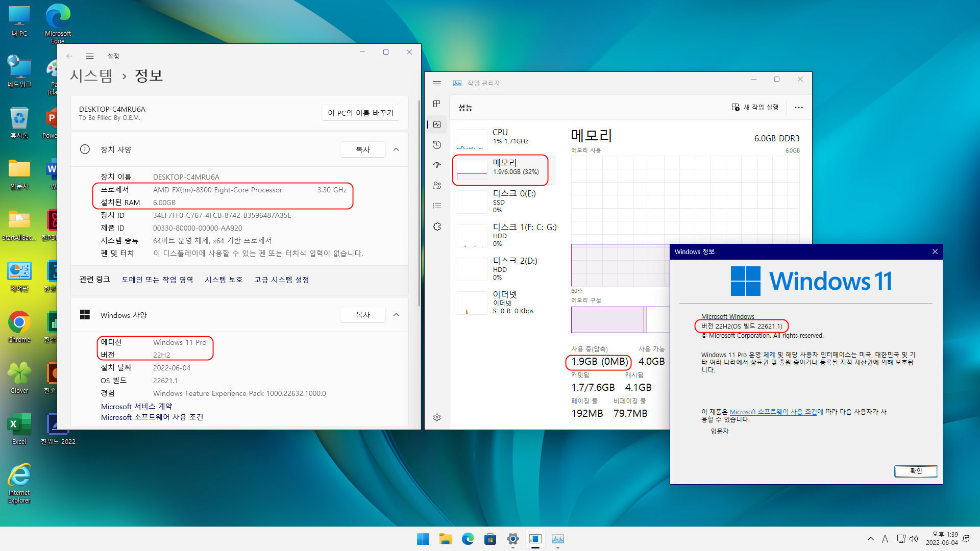This screenshot has width=980, height=551.
Task: Open 네트워크 desktop icon
Action: [19, 71]
